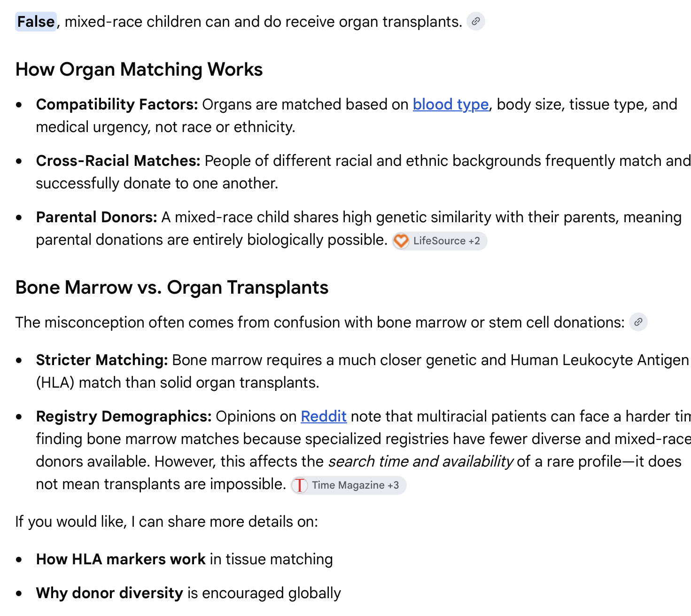Open the 'LifeSource +2' sources chip
Screen dimensions: 691x616
(x=440, y=241)
